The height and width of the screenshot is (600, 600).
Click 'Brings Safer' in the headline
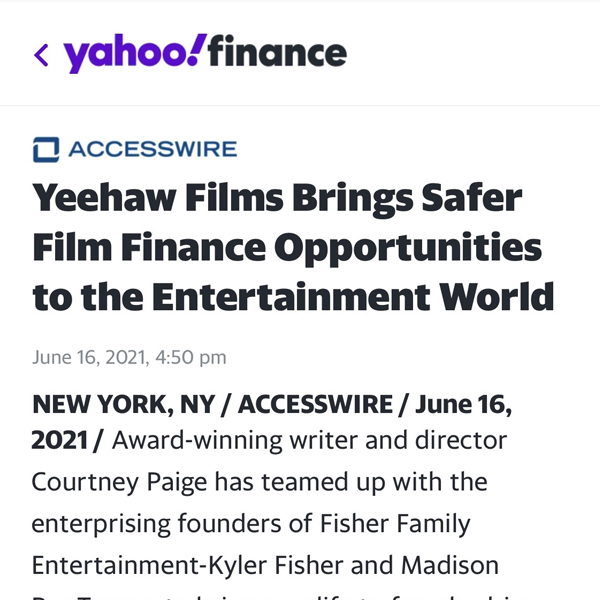click(x=407, y=198)
